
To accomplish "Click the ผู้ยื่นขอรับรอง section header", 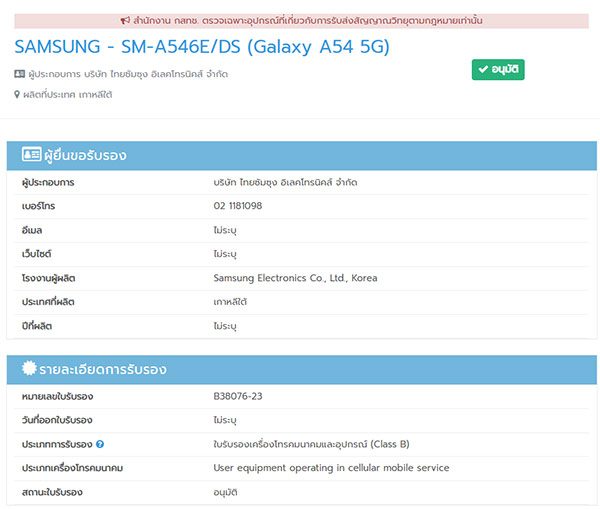I will pos(302,156).
